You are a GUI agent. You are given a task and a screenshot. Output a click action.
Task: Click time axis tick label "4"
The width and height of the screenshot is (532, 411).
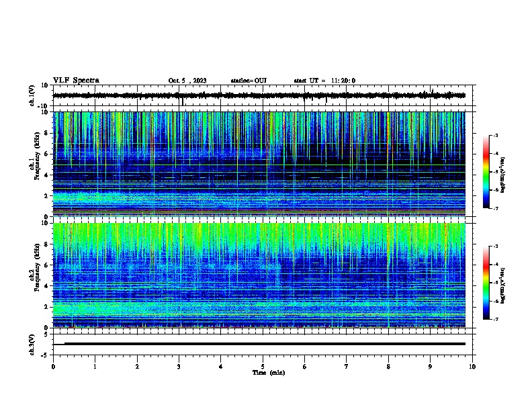[221, 367]
